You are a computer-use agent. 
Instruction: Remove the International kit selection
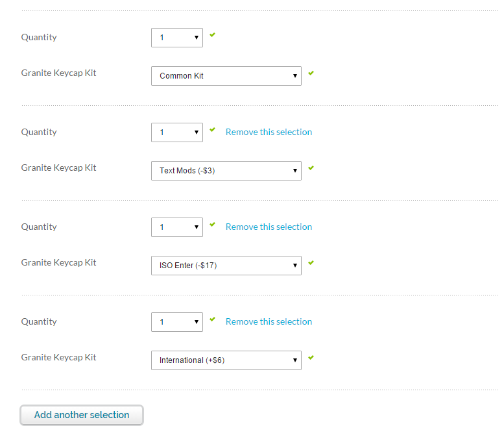point(269,321)
